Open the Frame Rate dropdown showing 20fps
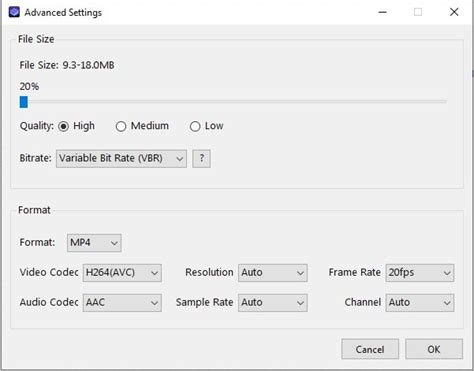The width and height of the screenshot is (474, 371). (x=420, y=273)
